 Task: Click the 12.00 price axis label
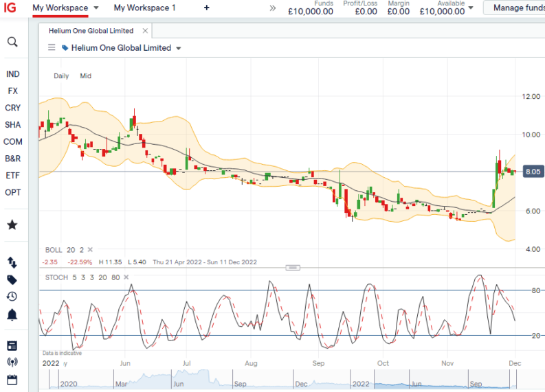tap(531, 97)
